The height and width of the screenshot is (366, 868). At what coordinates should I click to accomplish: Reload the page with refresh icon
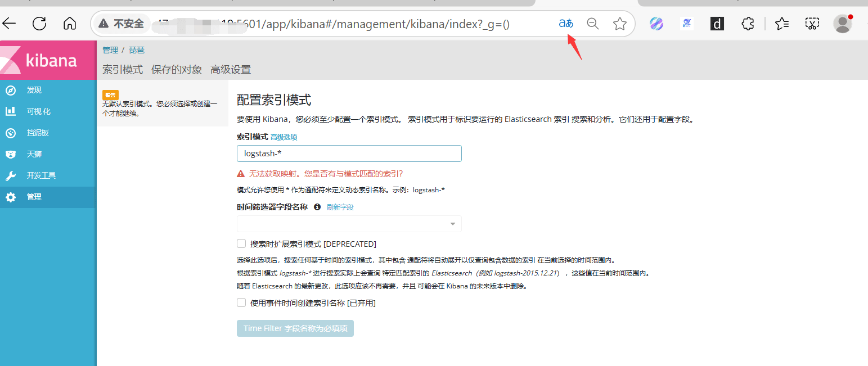pyautogui.click(x=39, y=24)
